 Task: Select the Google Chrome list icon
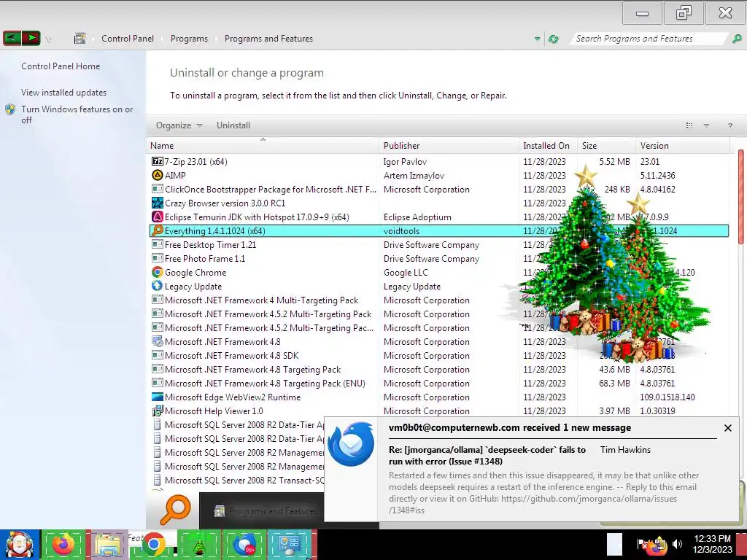[x=158, y=272]
